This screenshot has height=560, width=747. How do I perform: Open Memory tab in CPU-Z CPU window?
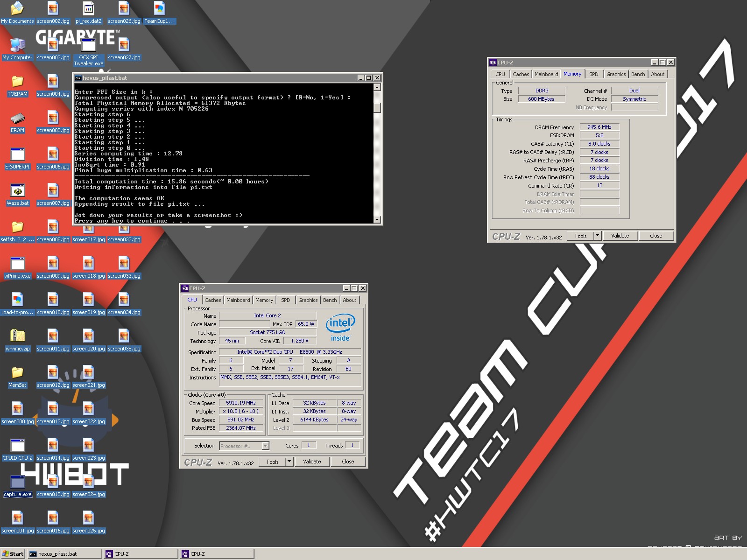click(264, 300)
